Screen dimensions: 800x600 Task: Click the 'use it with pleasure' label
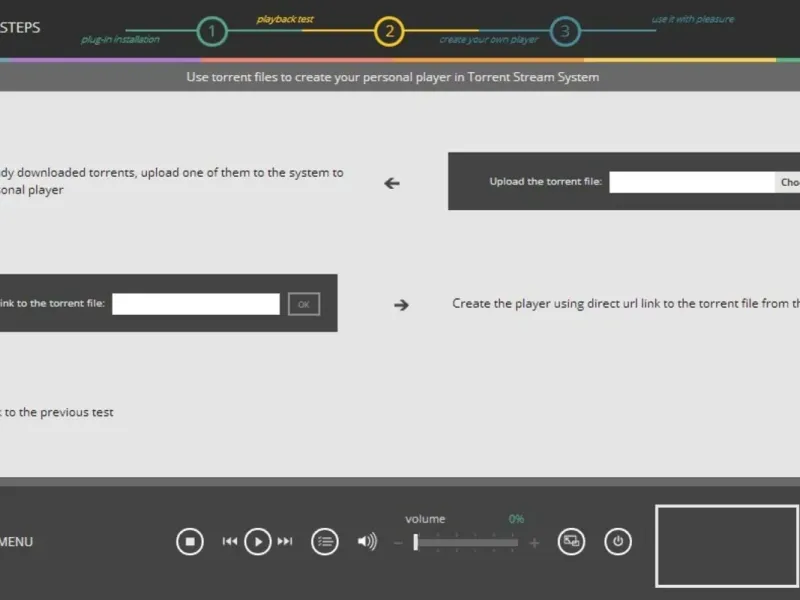tap(692, 19)
